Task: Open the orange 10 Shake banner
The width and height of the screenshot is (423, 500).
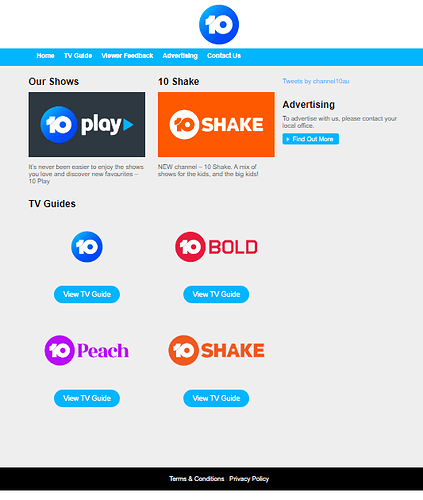Action: [x=216, y=124]
